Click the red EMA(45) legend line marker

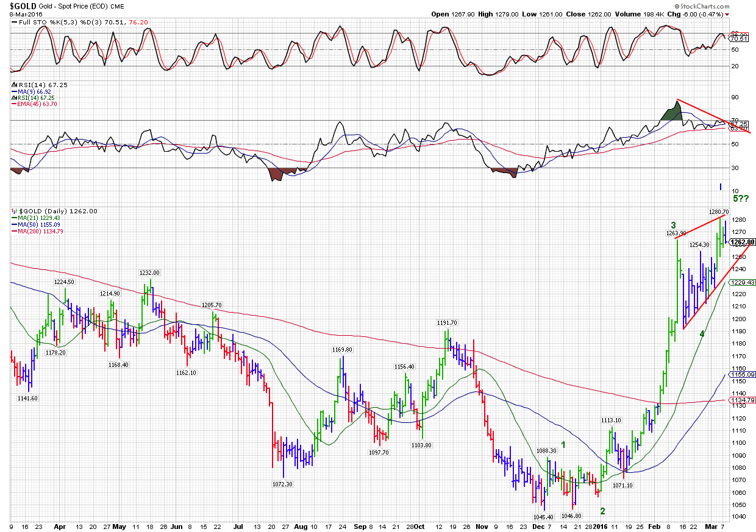point(14,104)
